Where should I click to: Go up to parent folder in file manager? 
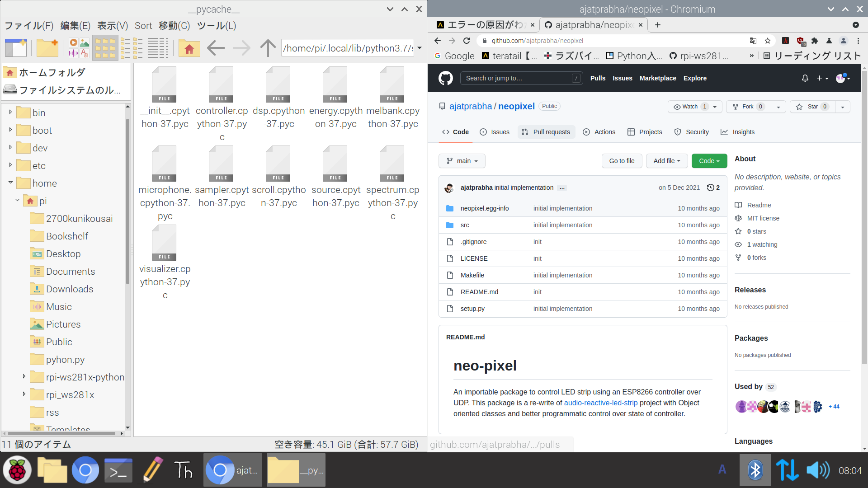(268, 47)
